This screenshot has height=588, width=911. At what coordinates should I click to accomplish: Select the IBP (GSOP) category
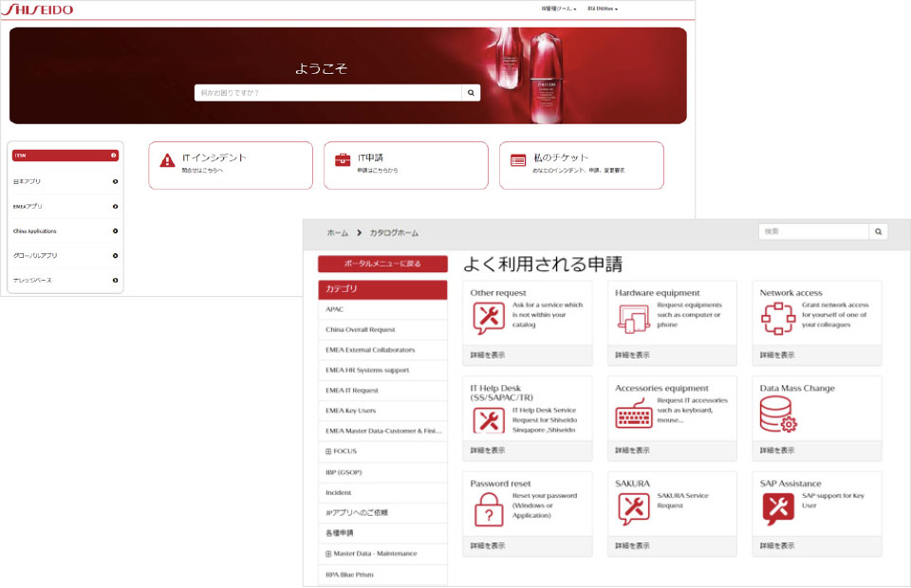click(x=382, y=472)
